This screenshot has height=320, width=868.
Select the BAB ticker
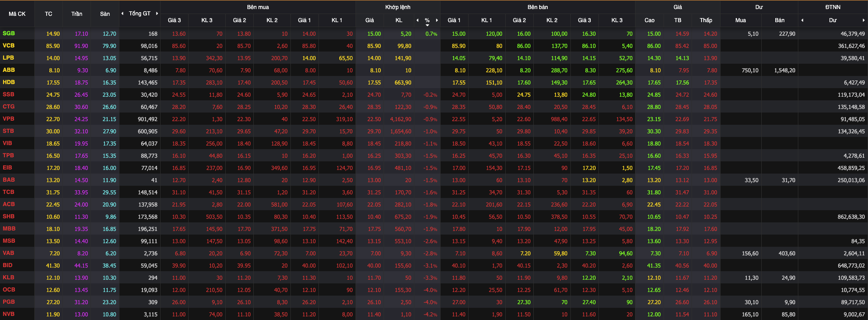pos(9,180)
